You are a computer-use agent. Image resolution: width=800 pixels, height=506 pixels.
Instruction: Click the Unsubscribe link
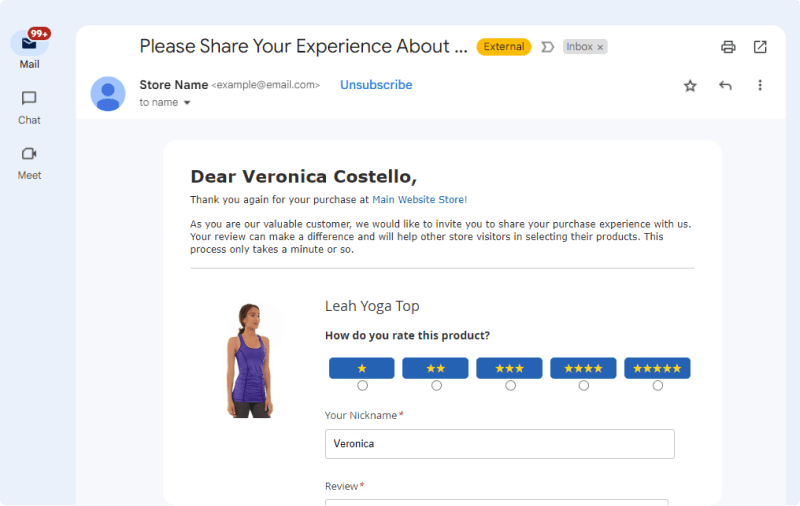[376, 85]
